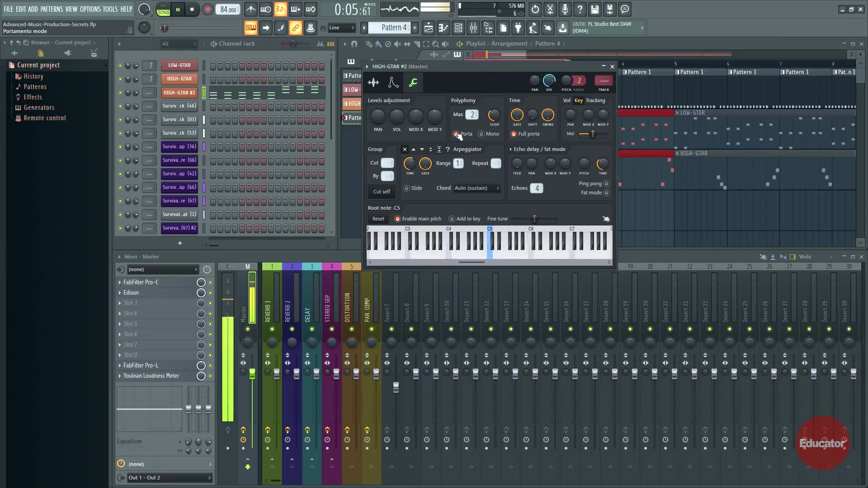Adjust the Fine tune slider

click(535, 219)
